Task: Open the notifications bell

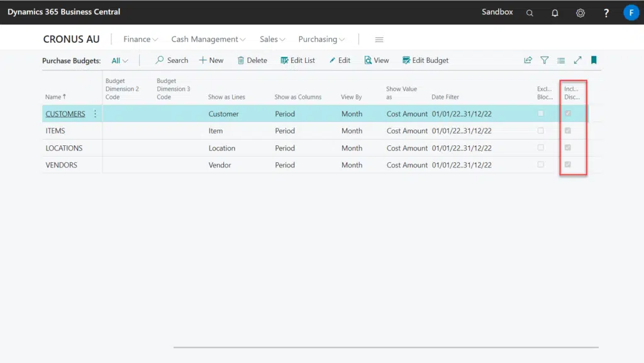Action: tap(555, 13)
